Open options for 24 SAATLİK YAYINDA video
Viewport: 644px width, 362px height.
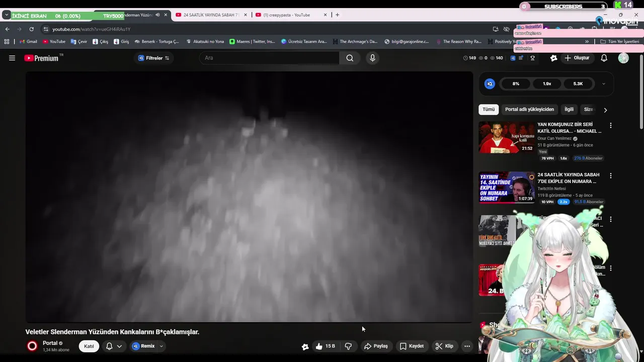(611, 175)
